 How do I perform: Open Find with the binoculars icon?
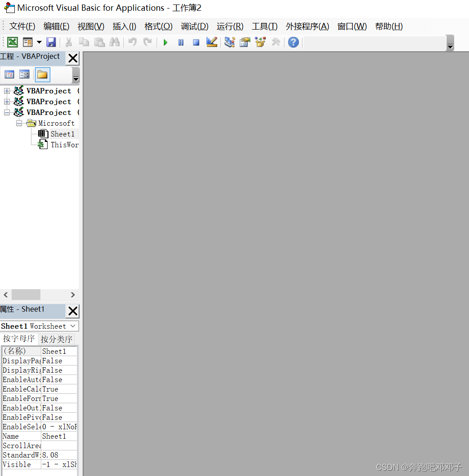point(114,42)
